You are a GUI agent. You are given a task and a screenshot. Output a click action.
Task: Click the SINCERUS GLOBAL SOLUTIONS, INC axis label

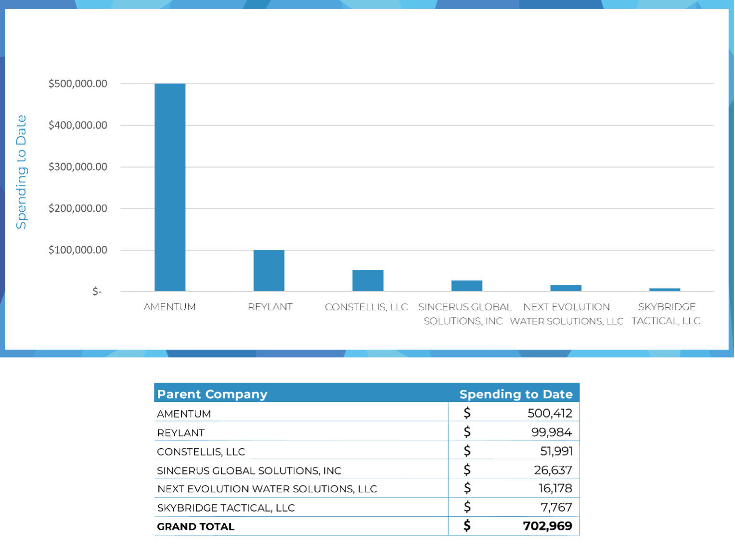tap(465, 314)
